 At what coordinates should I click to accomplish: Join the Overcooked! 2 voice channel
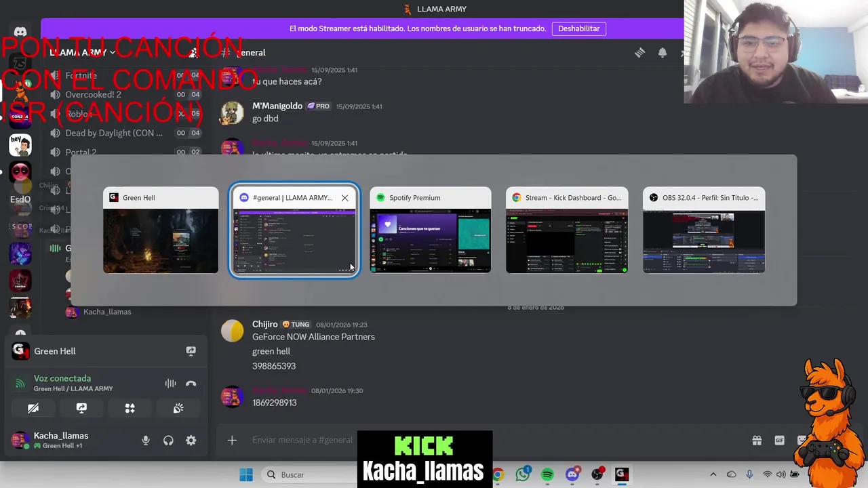tap(93, 94)
